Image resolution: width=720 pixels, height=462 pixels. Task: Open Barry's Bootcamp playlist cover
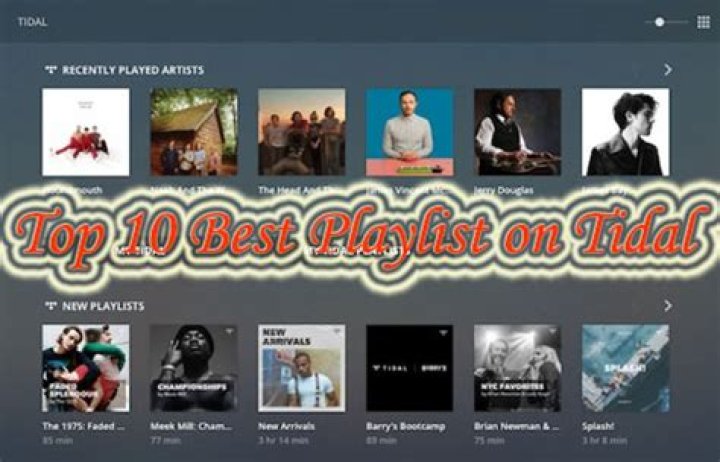[x=410, y=368]
